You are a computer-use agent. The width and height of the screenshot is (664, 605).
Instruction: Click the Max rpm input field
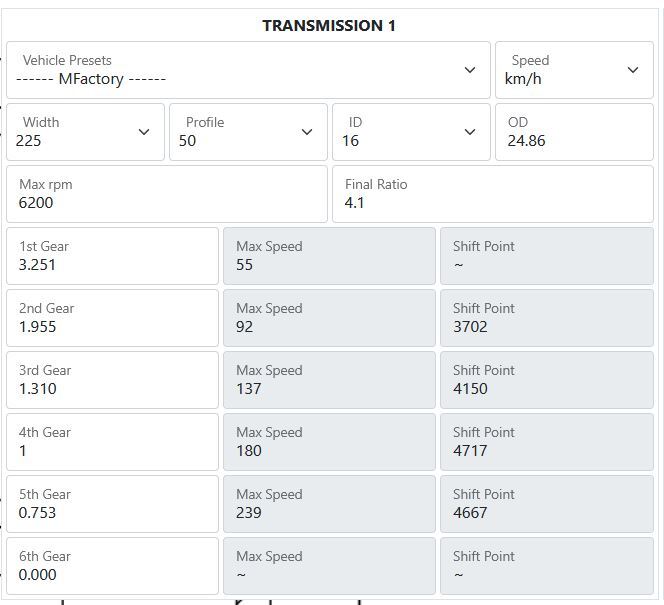(166, 194)
